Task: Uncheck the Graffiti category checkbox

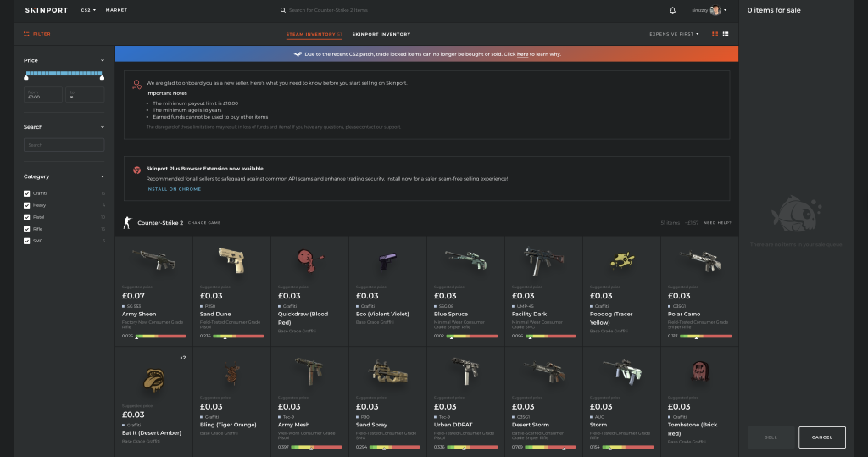Action: [x=27, y=193]
